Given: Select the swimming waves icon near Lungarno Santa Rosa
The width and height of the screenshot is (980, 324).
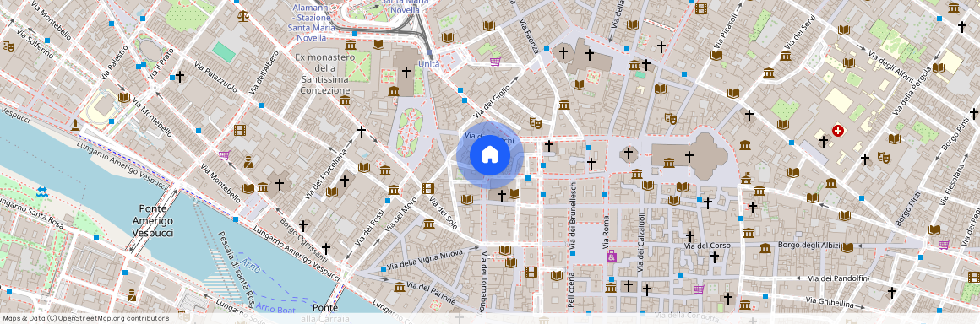Looking at the screenshot, I should (41, 191).
